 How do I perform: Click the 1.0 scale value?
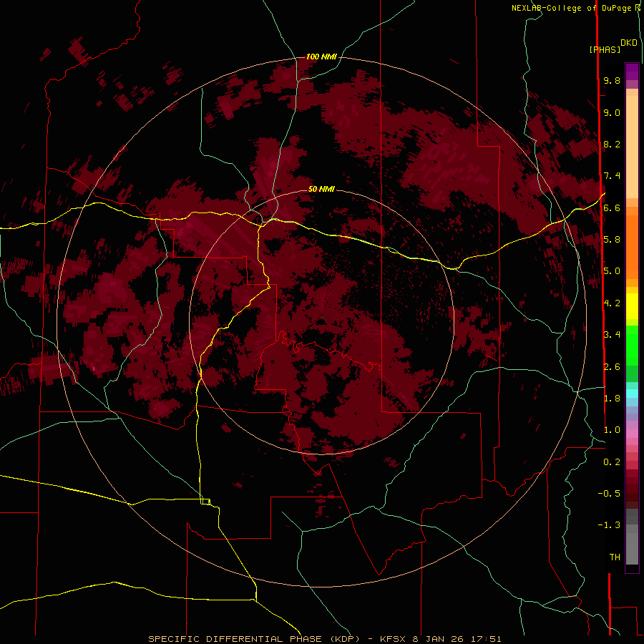point(612,429)
